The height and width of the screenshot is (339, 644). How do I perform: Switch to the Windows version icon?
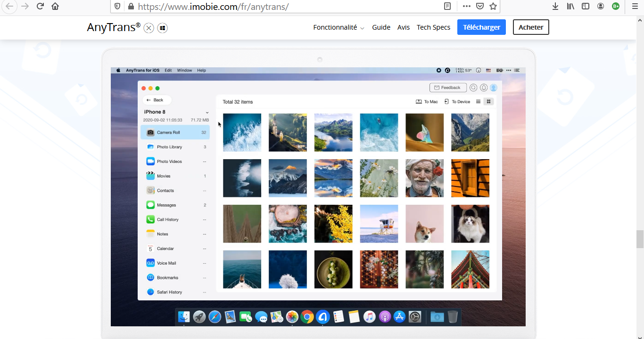(163, 28)
